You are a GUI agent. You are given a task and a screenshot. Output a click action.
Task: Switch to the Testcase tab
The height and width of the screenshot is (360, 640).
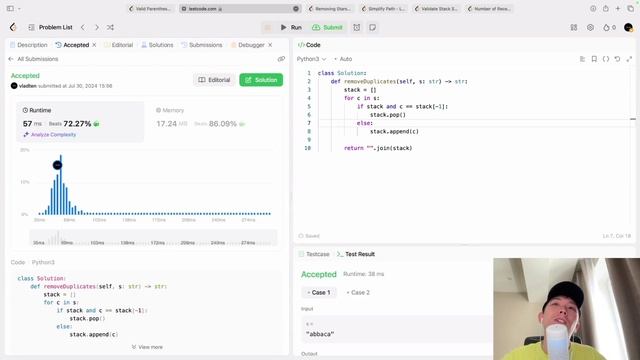314,254
